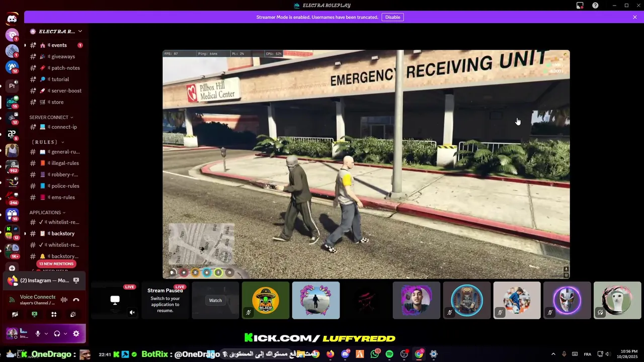Toggle screen share button in voice panel
This screenshot has width=644, height=362.
[x=34, y=314]
